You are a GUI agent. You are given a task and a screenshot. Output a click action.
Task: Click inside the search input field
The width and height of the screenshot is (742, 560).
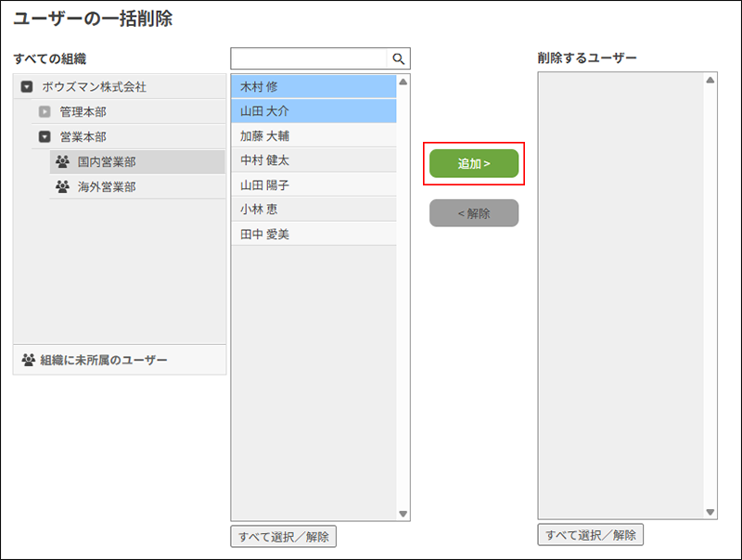click(x=306, y=57)
